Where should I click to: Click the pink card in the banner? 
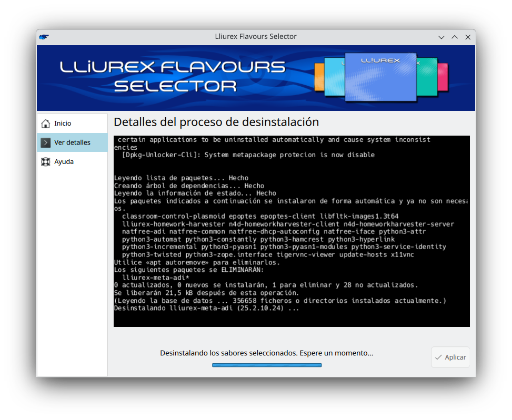coord(443,77)
